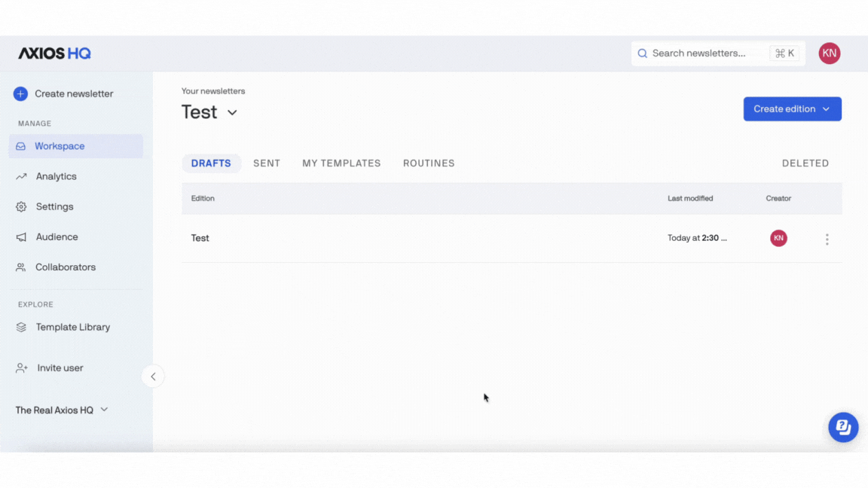
Task: Click the 'Today at 2:30' modified time
Action: 697,238
